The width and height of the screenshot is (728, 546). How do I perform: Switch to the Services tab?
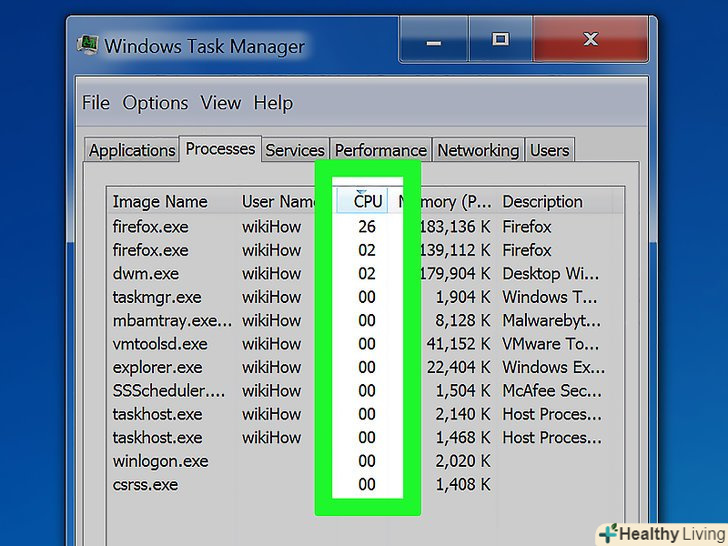pos(295,150)
